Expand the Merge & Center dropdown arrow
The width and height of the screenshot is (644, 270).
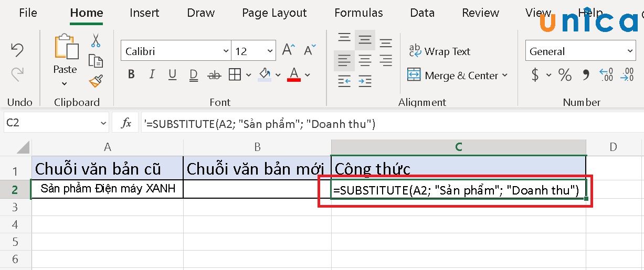pyautogui.click(x=505, y=75)
